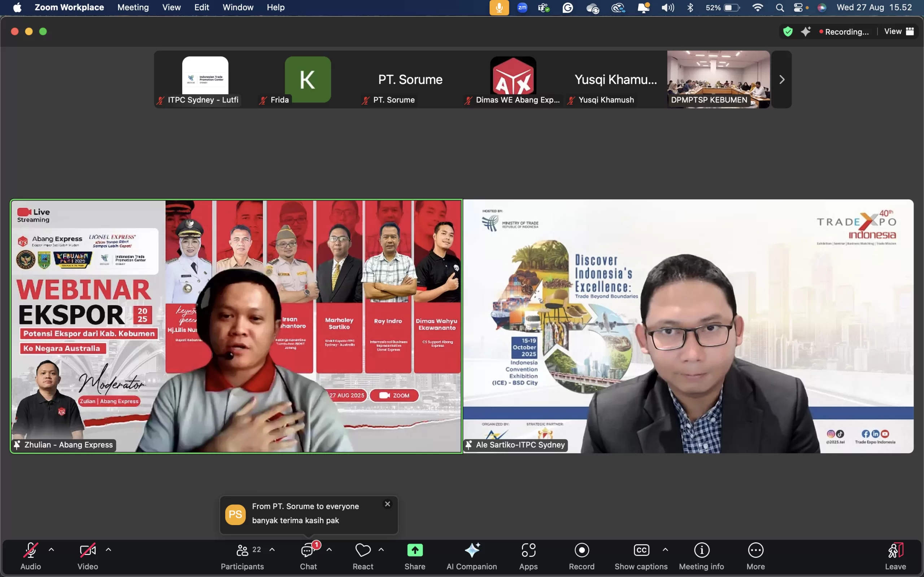Open the Chat panel
Screen dimensions: 924x577
point(308,550)
